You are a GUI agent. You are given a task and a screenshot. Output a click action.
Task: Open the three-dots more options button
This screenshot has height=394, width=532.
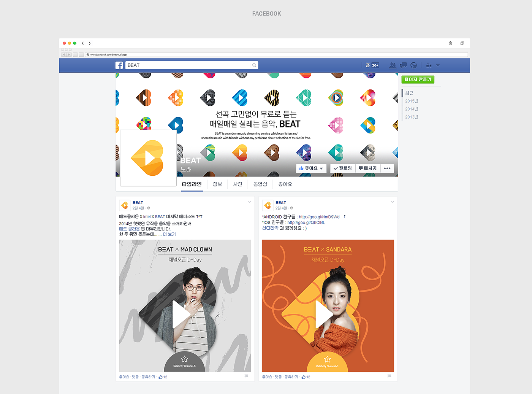387,168
